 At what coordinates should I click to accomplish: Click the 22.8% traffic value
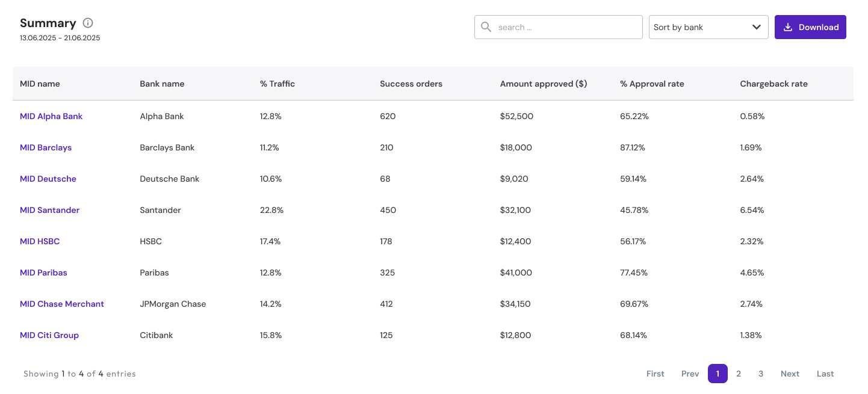(x=271, y=210)
